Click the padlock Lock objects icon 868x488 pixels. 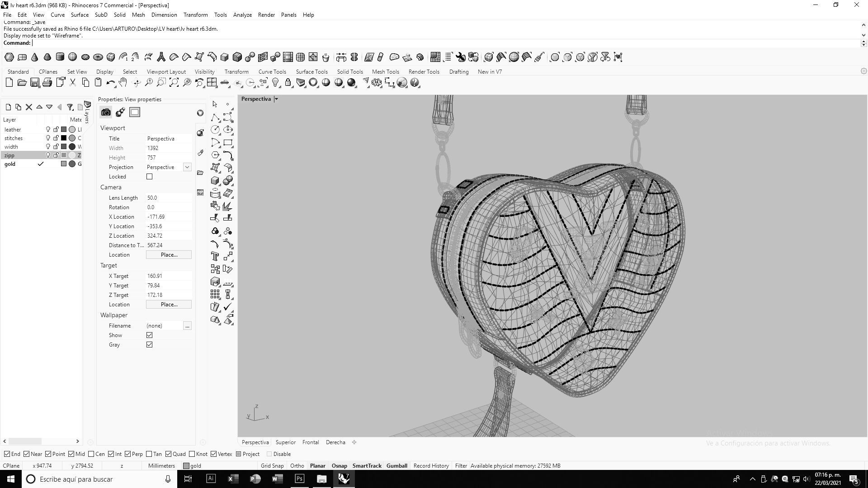pyautogui.click(x=288, y=83)
